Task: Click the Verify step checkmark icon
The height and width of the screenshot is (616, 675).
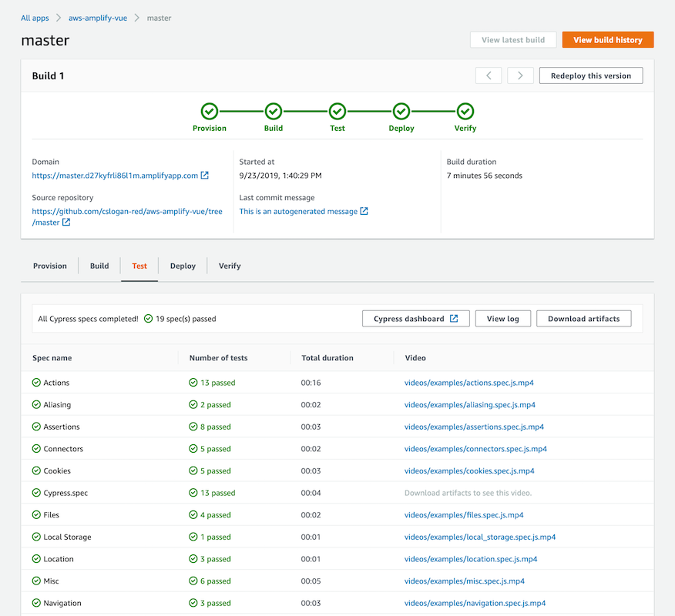Action: tap(465, 112)
